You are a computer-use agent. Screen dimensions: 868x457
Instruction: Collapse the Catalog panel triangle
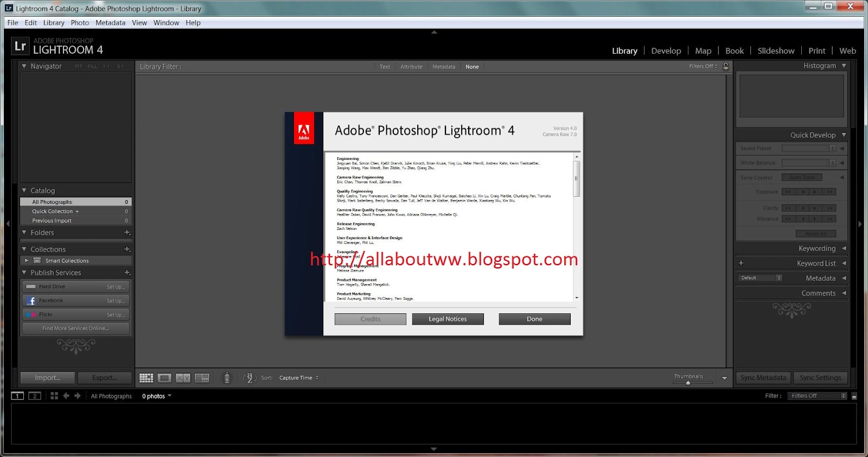[24, 190]
